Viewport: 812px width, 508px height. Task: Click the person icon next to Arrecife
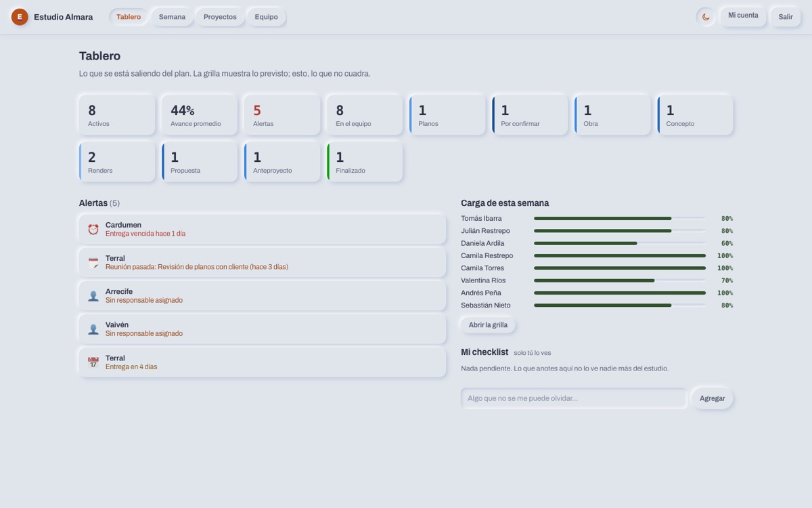coord(93,295)
